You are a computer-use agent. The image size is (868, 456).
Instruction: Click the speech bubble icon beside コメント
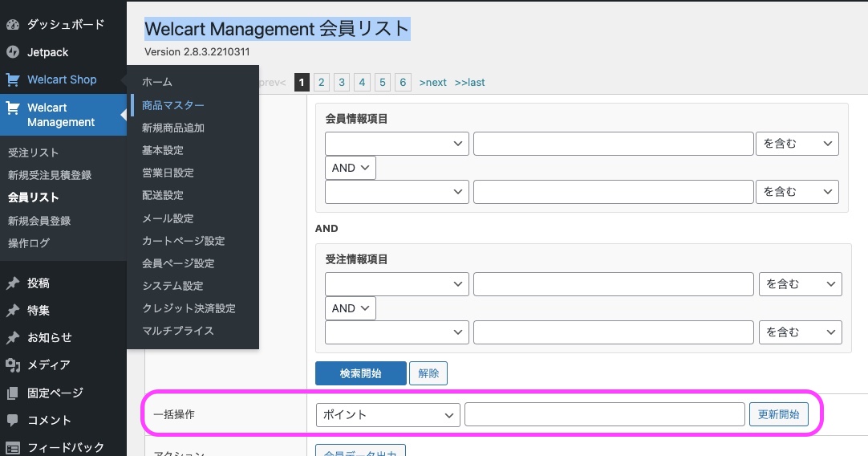[x=13, y=420]
